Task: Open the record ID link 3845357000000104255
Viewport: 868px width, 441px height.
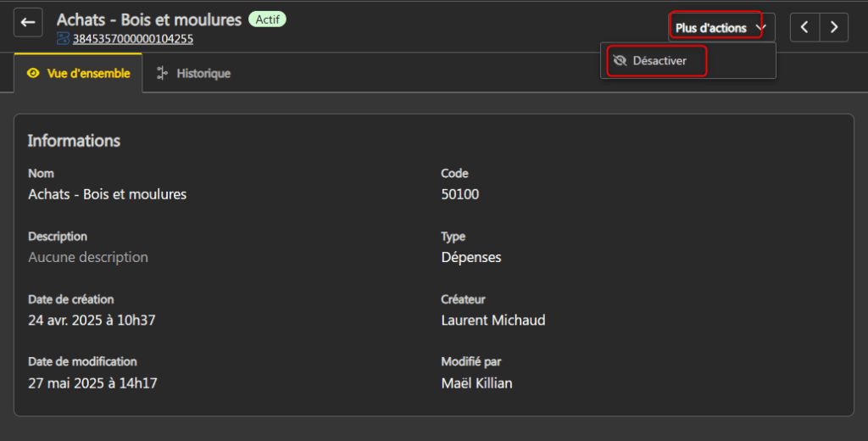Action: [132, 38]
